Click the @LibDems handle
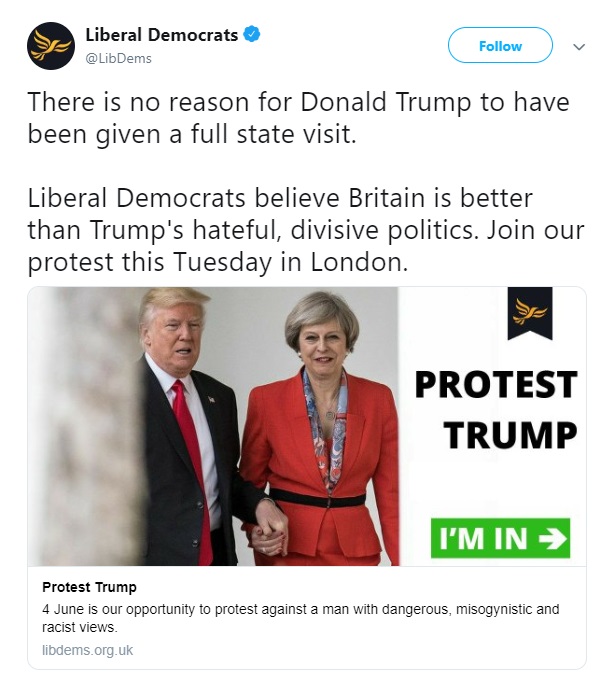 tap(118, 58)
